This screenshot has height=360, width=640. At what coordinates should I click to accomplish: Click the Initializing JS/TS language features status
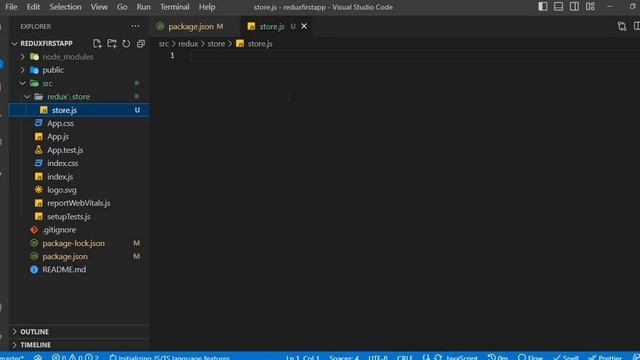pos(169,357)
